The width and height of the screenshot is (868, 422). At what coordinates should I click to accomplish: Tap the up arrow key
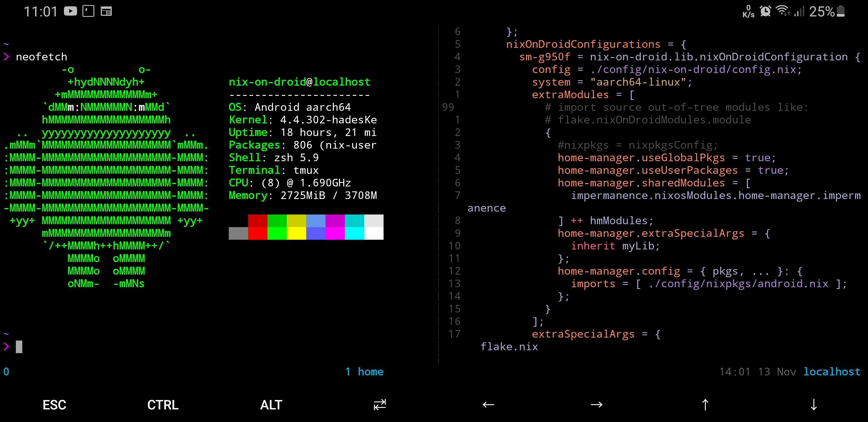[x=705, y=405]
